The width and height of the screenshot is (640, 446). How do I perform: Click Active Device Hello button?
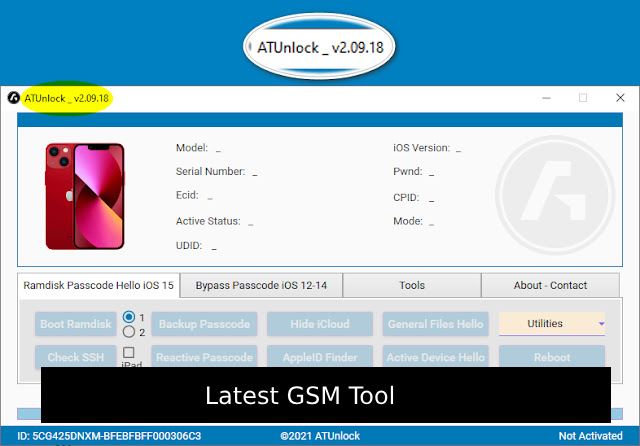pyautogui.click(x=436, y=356)
